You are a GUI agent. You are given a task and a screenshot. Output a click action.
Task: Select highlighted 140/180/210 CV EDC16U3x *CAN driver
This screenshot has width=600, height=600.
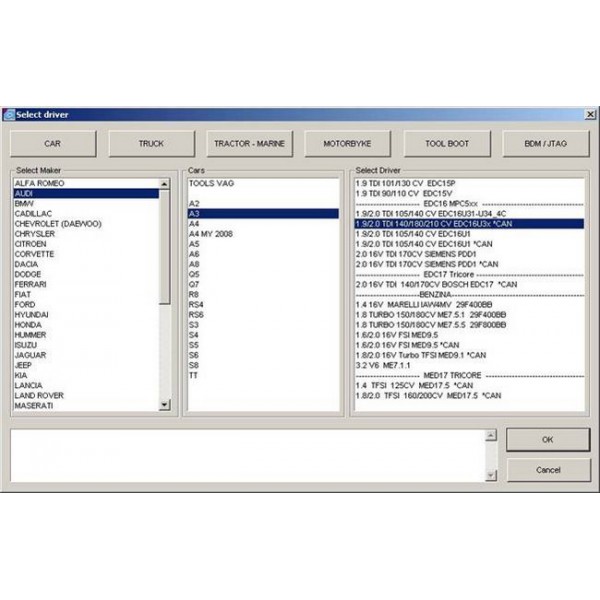[x=470, y=224]
